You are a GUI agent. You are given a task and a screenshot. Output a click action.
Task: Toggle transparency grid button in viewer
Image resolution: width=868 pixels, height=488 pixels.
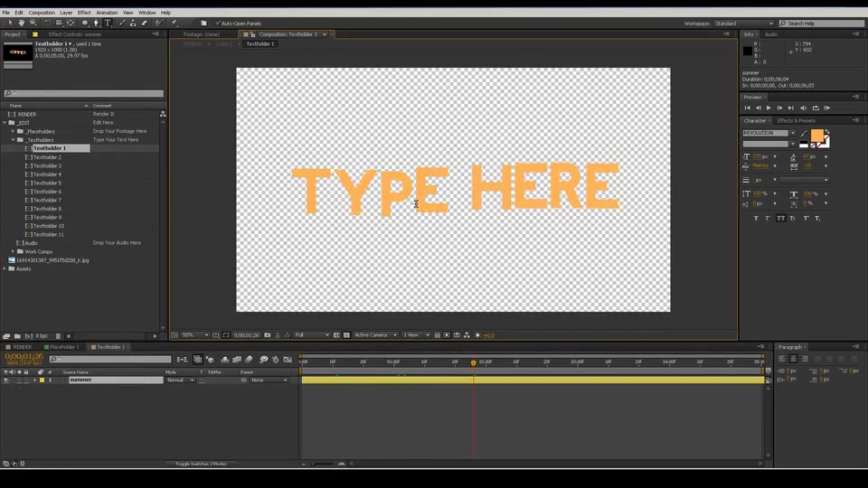[x=346, y=334]
